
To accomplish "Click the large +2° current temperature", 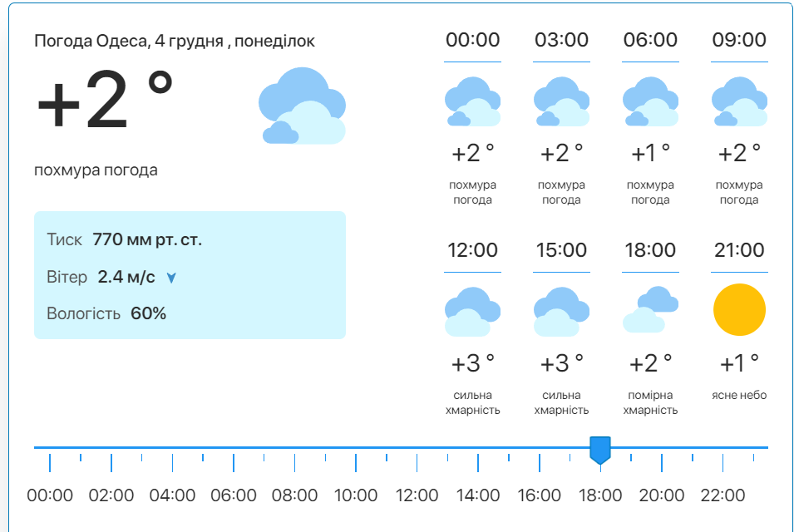I will [x=105, y=101].
